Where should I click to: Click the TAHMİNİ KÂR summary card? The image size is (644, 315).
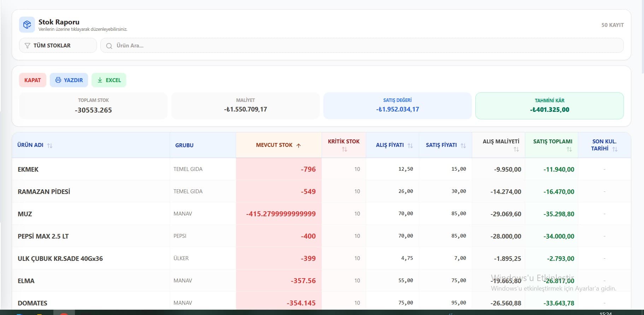[550, 106]
